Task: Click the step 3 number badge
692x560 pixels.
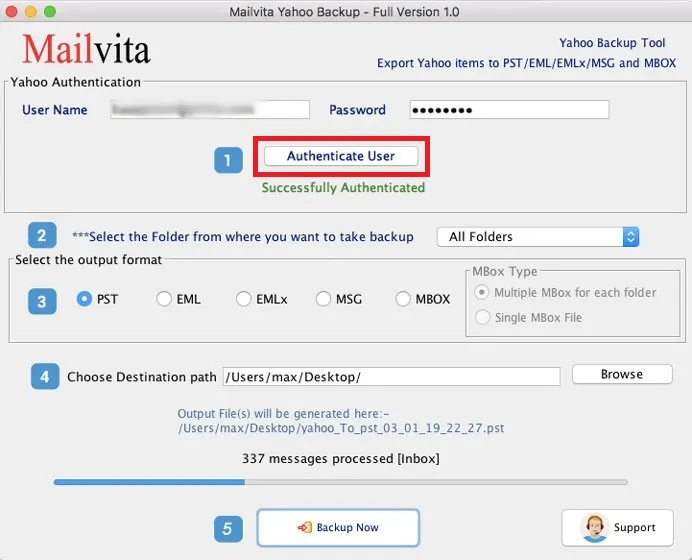Action: [42, 300]
